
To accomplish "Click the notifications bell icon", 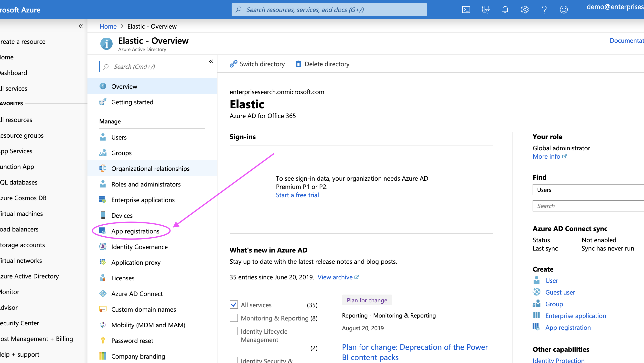I will [x=505, y=10].
